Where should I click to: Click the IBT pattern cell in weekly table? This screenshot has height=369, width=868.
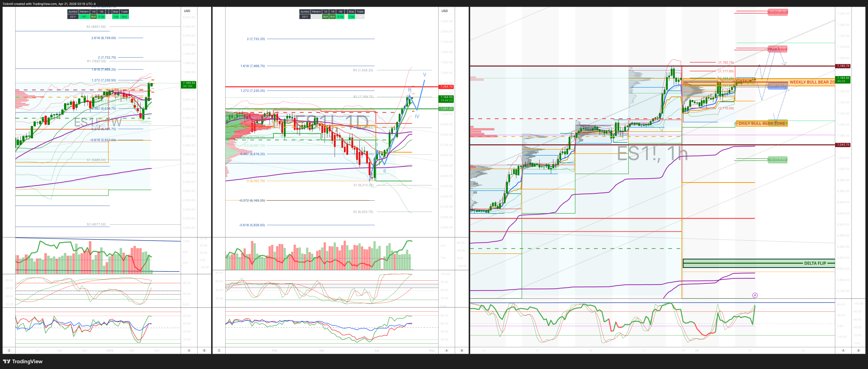coord(84,17)
